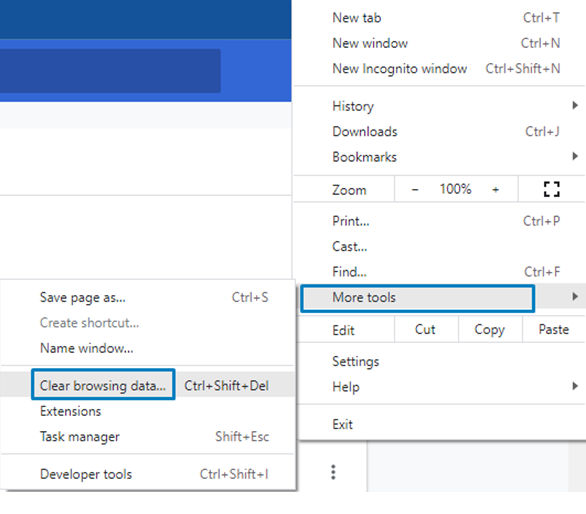Click the Paste button in Edit row
This screenshot has width=586, height=514.
click(x=553, y=329)
